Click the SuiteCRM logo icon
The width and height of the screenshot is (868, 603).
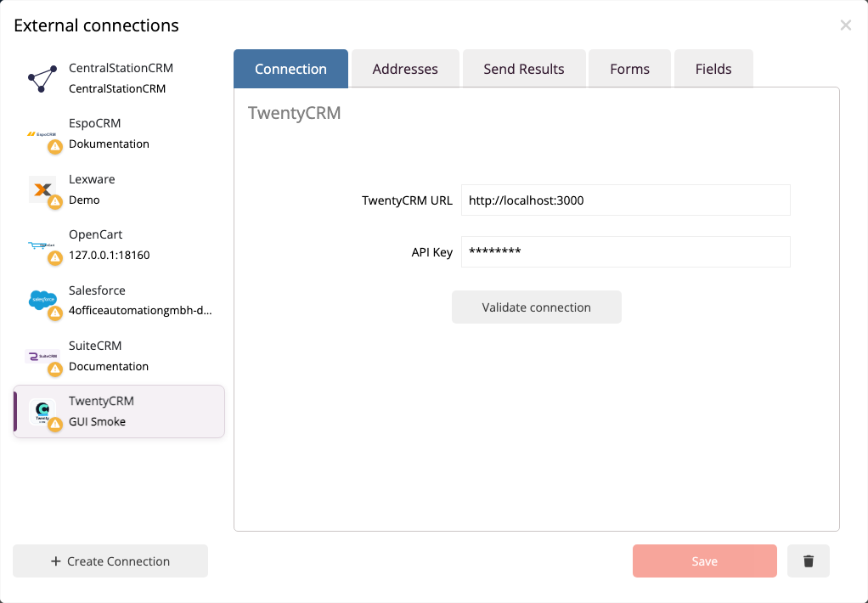click(42, 356)
